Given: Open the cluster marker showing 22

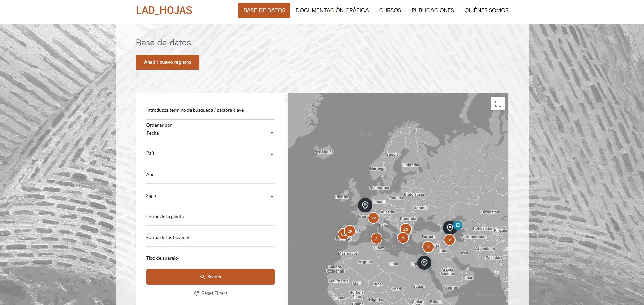Looking at the screenshot, I should point(373,218).
